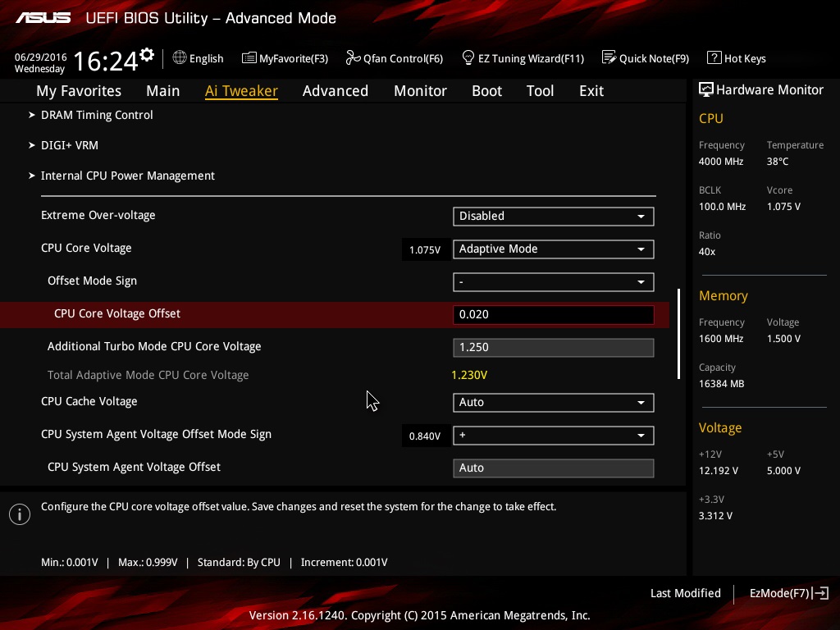Click CPU System Agent Voltage Offset field
Screen dimensions: 840x630
(x=554, y=468)
